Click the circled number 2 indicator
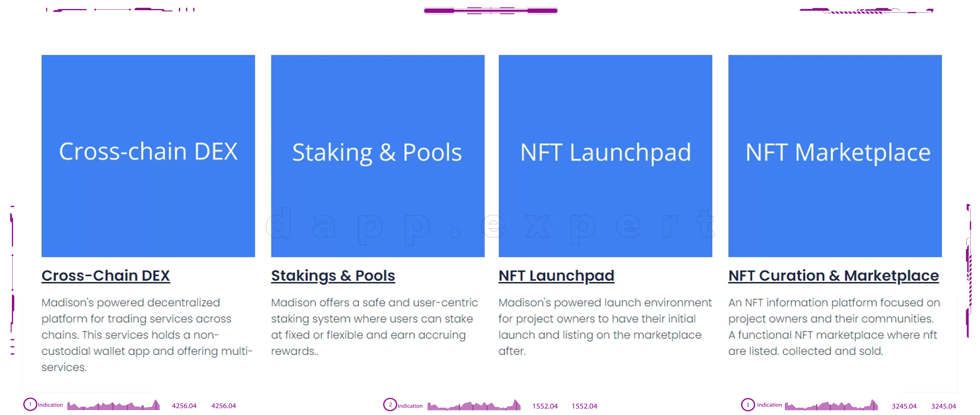This screenshot has height=415, width=980. [390, 405]
